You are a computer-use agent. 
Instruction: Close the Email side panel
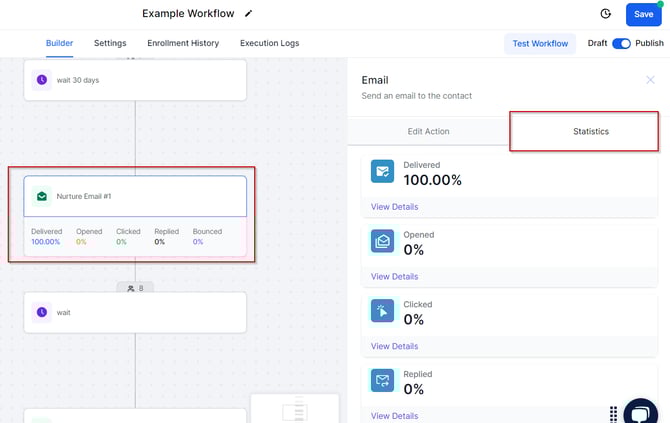651,80
